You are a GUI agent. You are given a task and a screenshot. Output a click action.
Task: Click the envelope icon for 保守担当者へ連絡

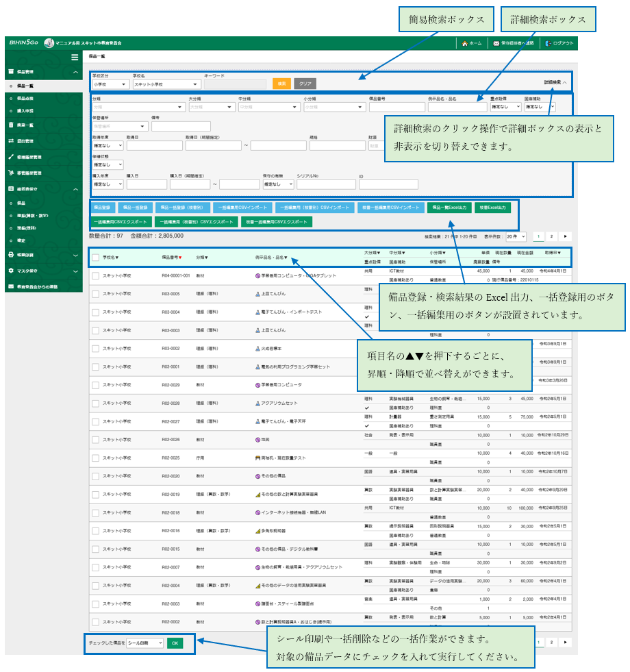(x=496, y=43)
